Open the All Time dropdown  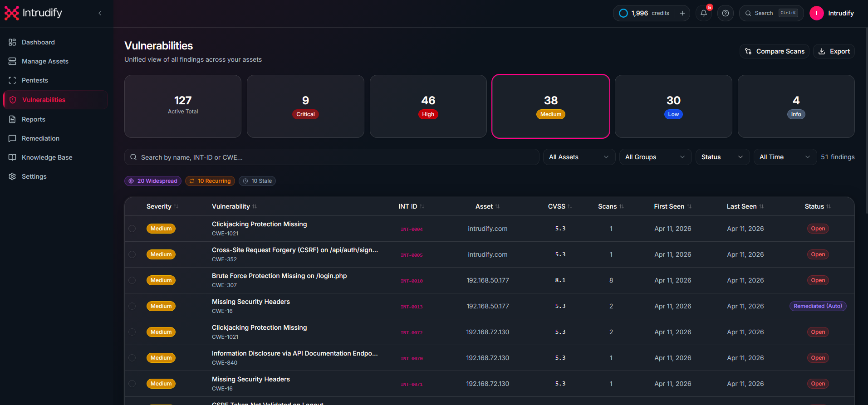tap(785, 157)
